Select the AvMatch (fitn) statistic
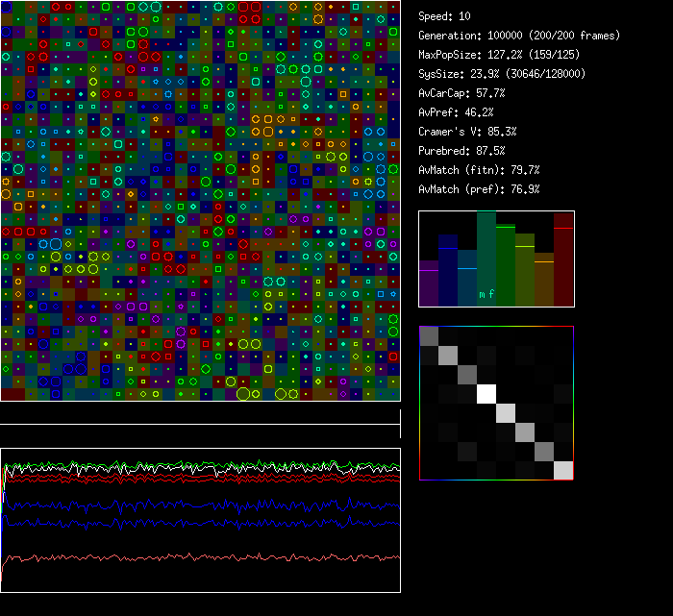This screenshot has width=673, height=616. click(x=479, y=170)
